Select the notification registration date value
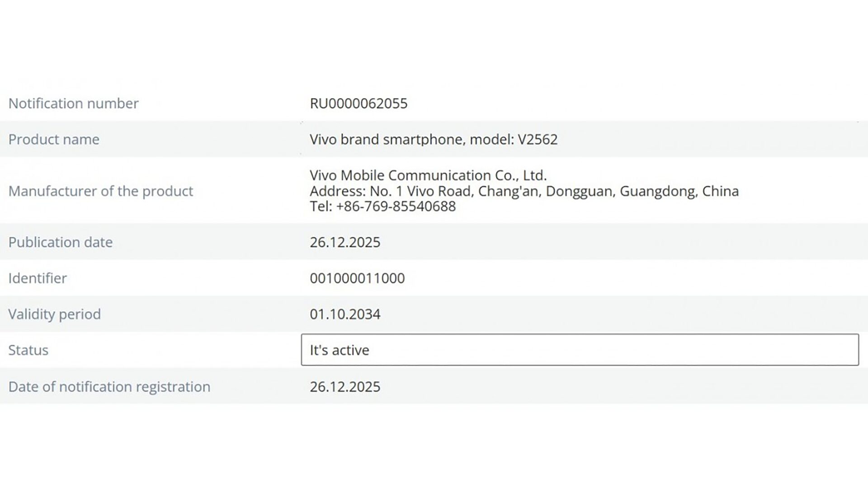The image size is (868, 488). pos(345,387)
